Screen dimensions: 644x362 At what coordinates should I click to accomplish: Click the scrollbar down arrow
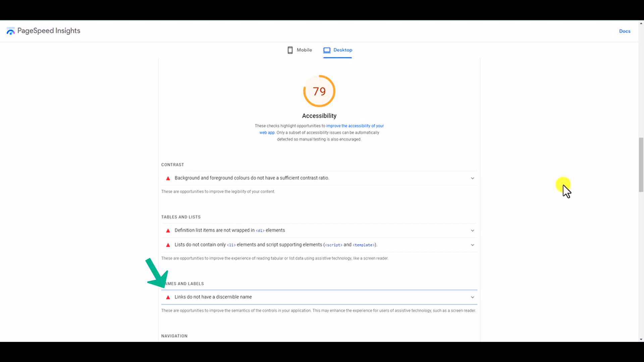point(641,339)
